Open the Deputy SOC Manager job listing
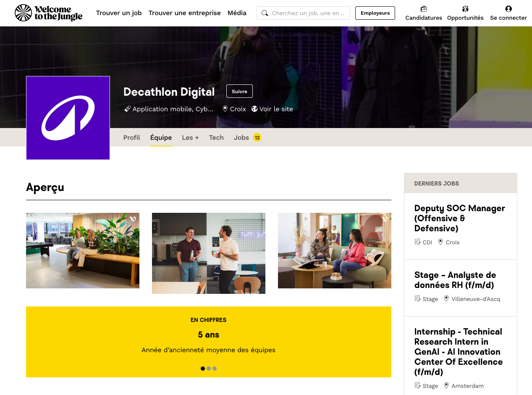 click(x=459, y=218)
